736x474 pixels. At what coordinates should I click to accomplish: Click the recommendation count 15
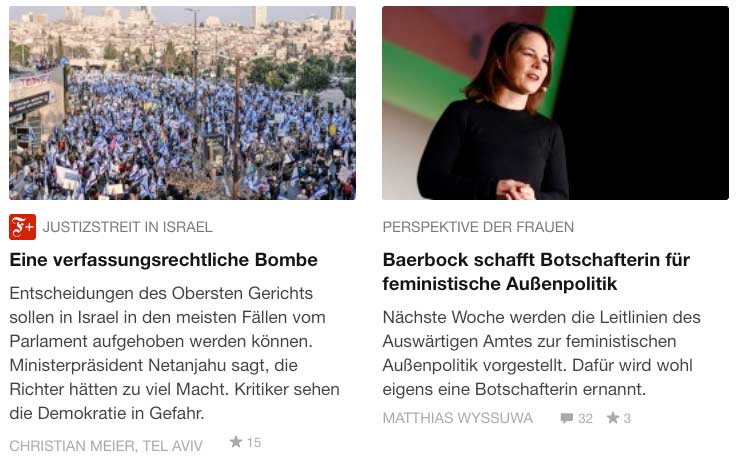click(x=254, y=442)
